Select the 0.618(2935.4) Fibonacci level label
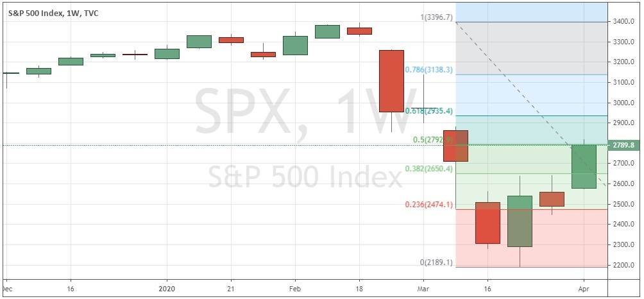The width and height of the screenshot is (644, 299). tap(428, 111)
